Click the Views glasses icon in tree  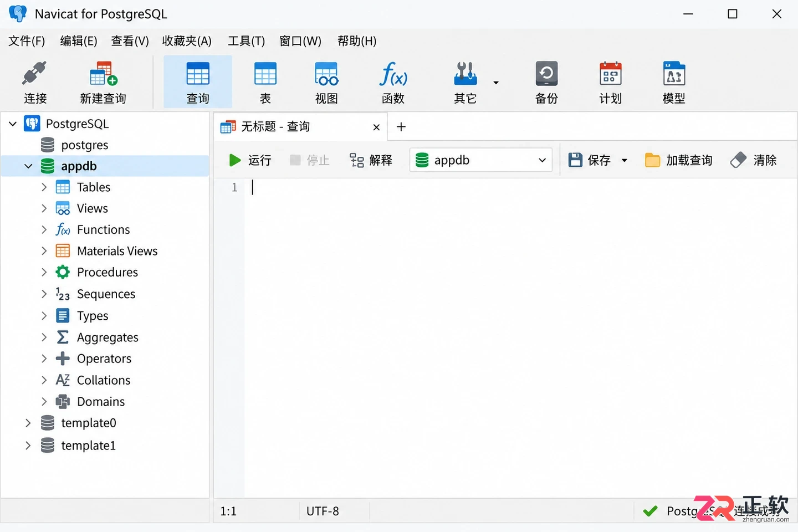(x=63, y=208)
